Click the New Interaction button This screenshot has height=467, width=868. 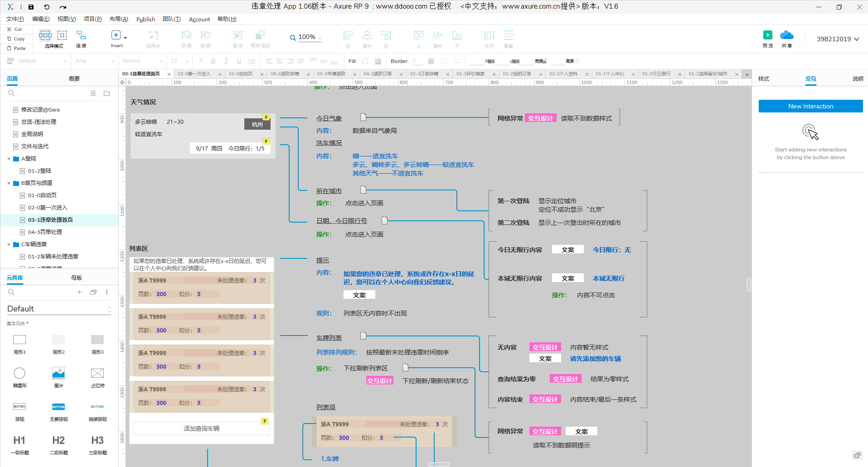point(810,106)
